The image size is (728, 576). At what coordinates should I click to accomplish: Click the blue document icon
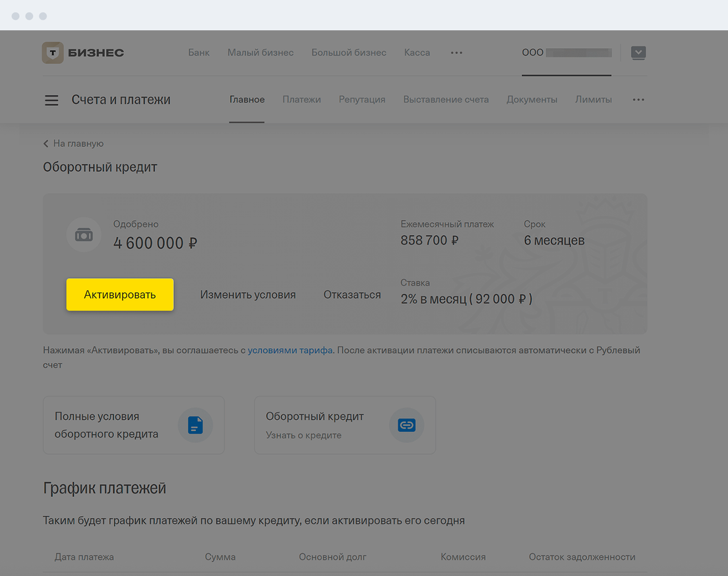pyautogui.click(x=195, y=425)
